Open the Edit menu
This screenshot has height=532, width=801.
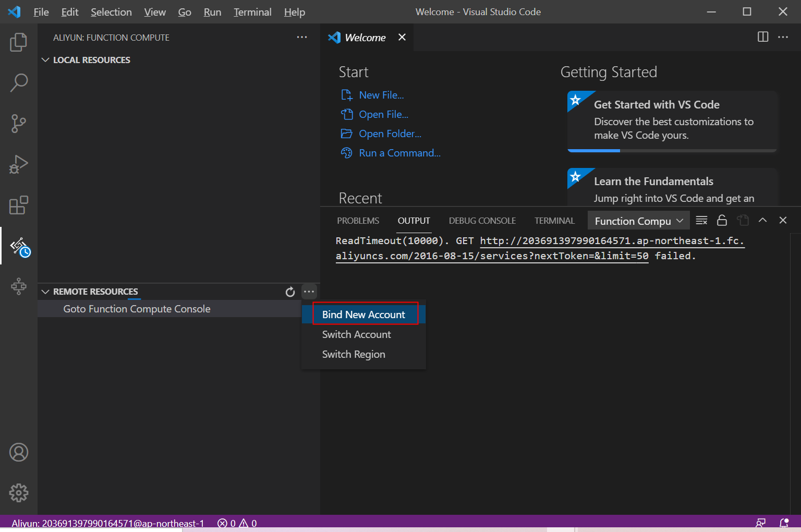coord(70,12)
